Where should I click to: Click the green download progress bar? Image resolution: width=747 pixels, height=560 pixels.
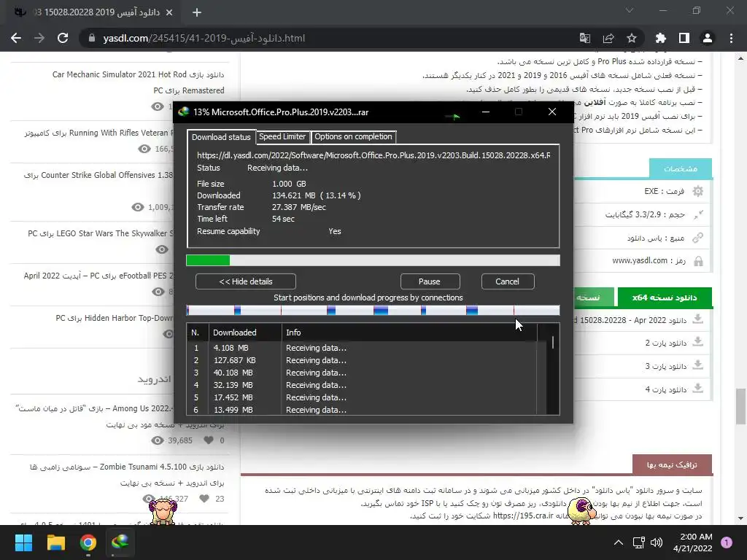point(373,260)
